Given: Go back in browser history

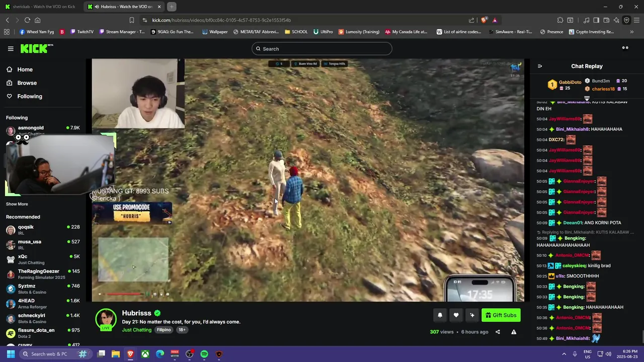Looking at the screenshot, I should click(7, 20).
